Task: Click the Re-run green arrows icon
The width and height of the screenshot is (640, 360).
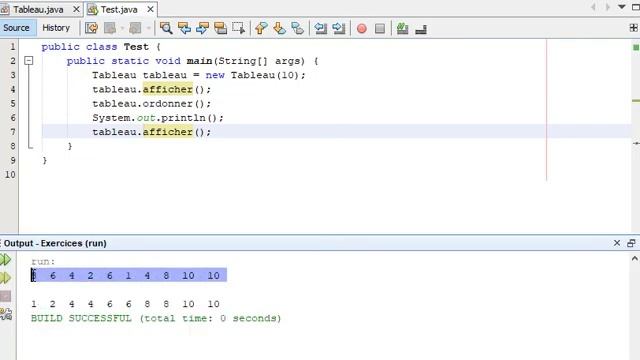Action: (6, 260)
